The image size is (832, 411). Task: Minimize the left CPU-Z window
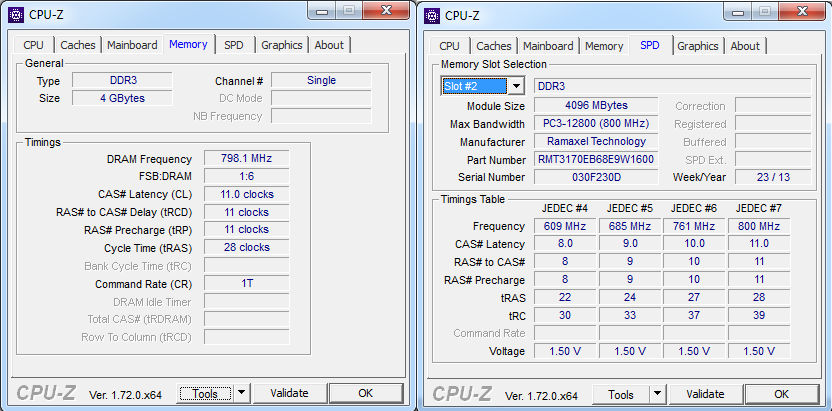tap(323, 12)
